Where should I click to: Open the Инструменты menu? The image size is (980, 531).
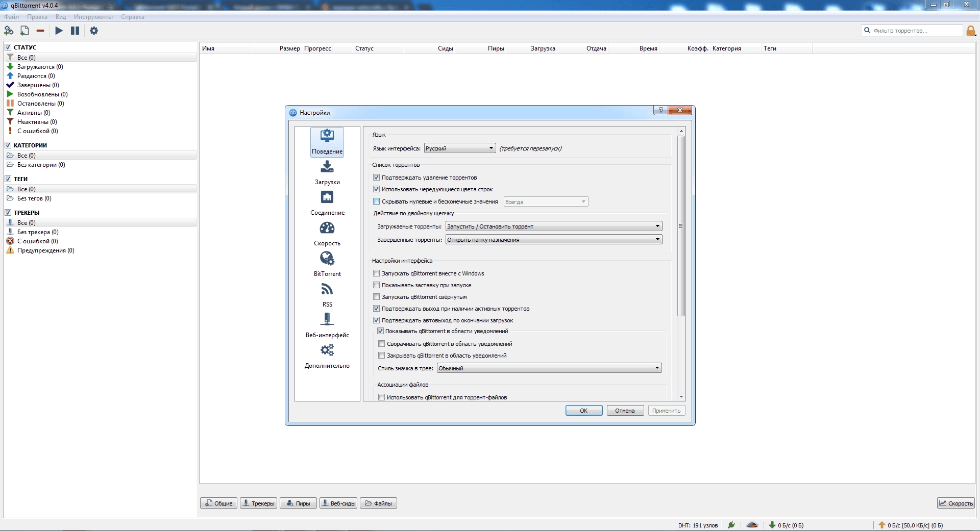tap(93, 17)
